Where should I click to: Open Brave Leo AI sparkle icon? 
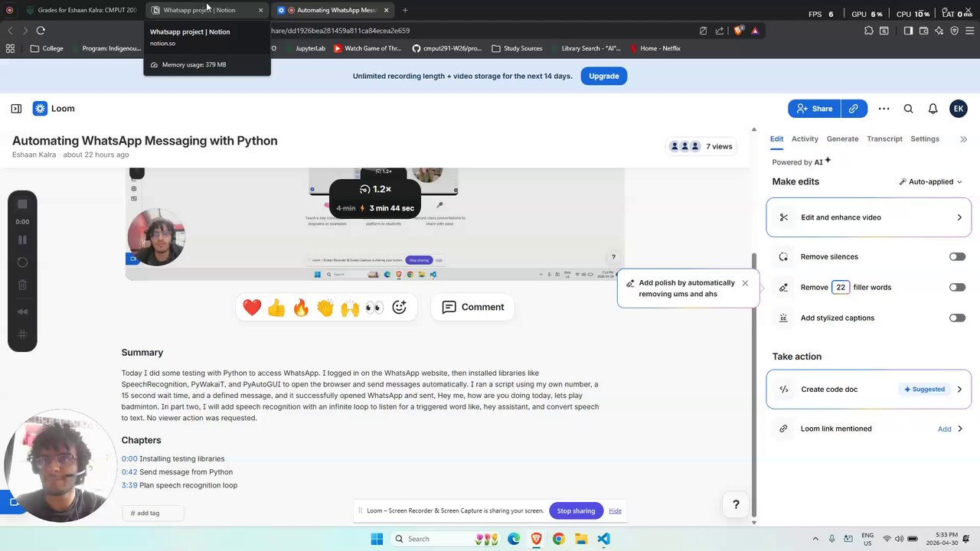coord(939,31)
